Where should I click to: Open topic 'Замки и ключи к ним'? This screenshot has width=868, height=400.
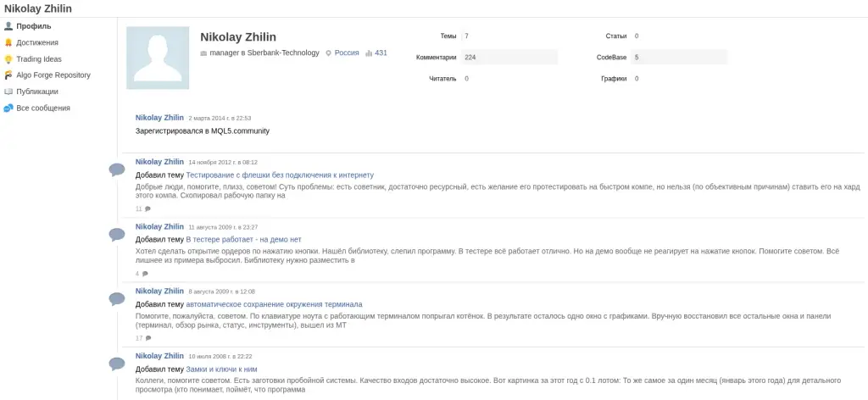click(x=221, y=369)
